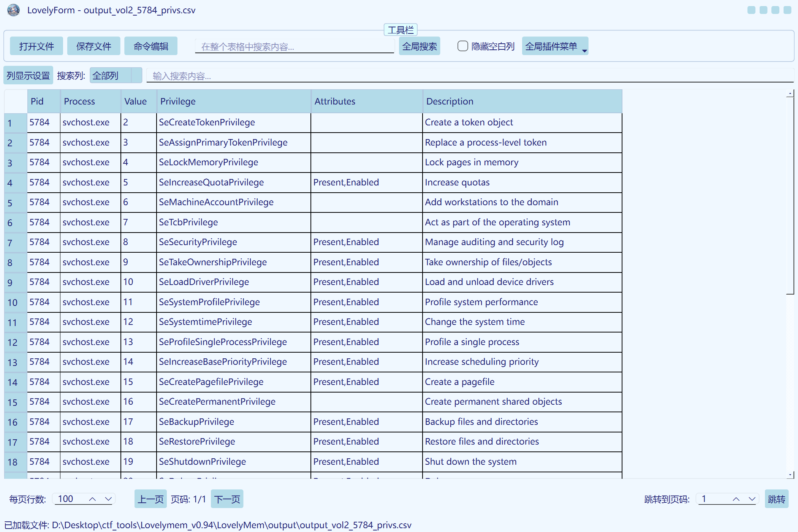Select row number 7 header
The width and height of the screenshot is (798, 532).
pyautogui.click(x=16, y=242)
